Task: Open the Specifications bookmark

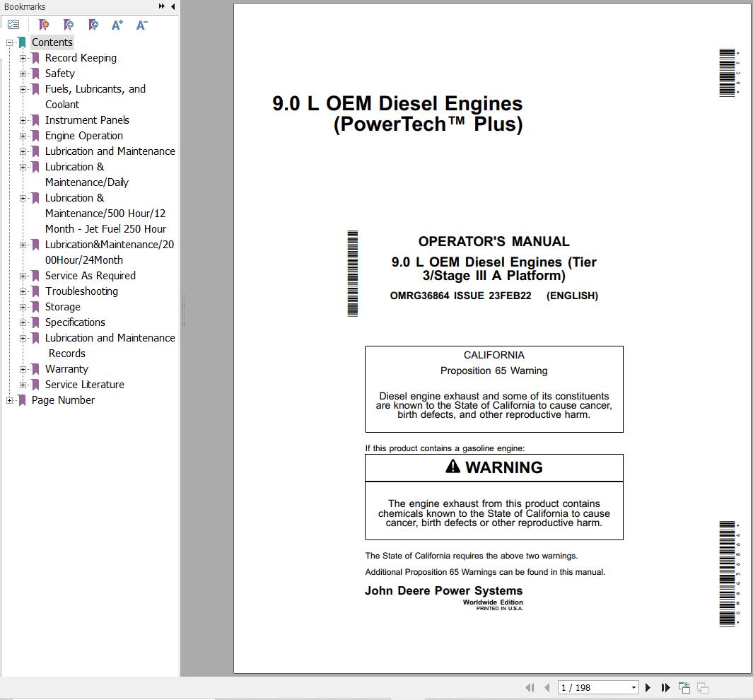Action: click(75, 322)
